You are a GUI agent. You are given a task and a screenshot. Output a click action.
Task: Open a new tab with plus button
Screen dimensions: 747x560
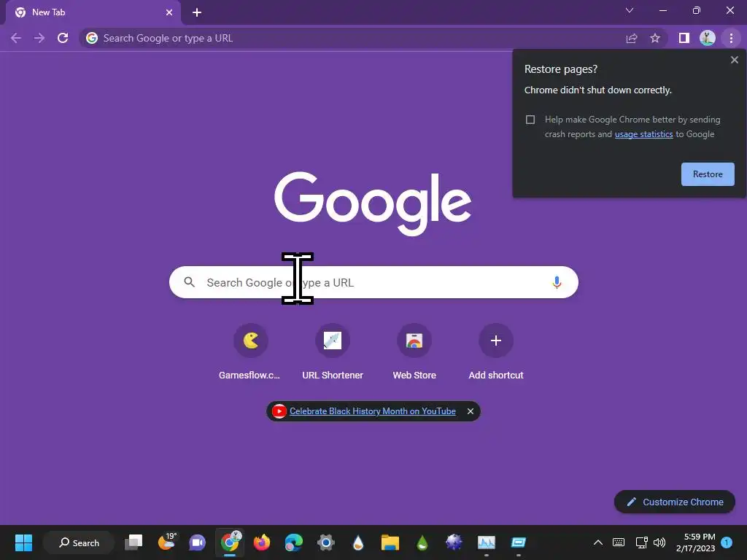pos(197,12)
